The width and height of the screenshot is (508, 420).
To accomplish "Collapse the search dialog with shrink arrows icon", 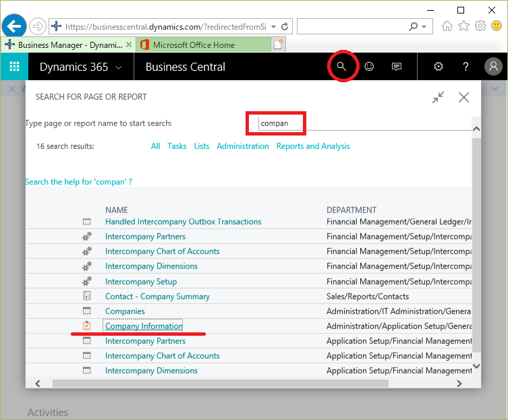I will [x=438, y=97].
